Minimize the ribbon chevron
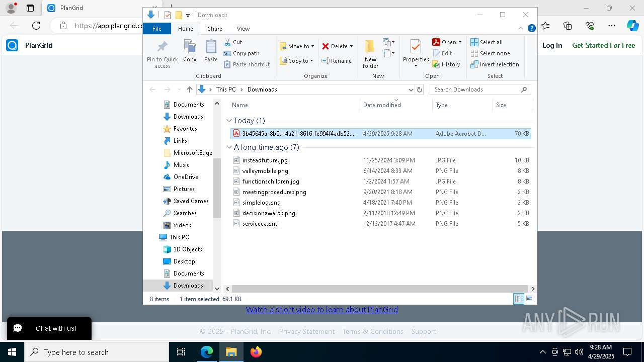The width and height of the screenshot is (644, 362). tap(521, 28)
